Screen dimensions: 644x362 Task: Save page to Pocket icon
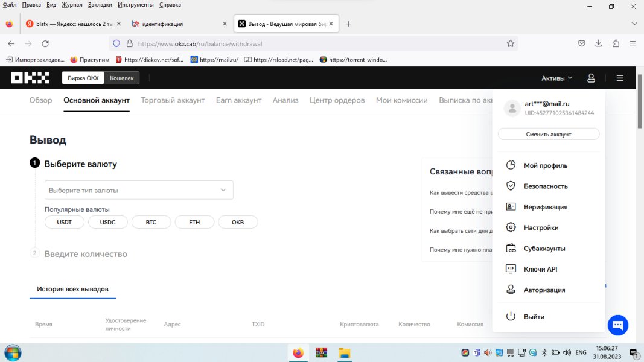(x=582, y=43)
